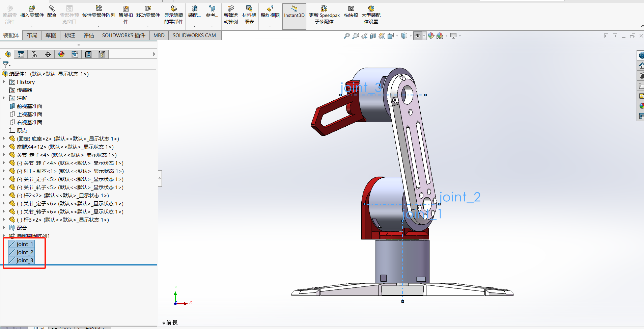Expand more manager tabs chevron

(154, 54)
